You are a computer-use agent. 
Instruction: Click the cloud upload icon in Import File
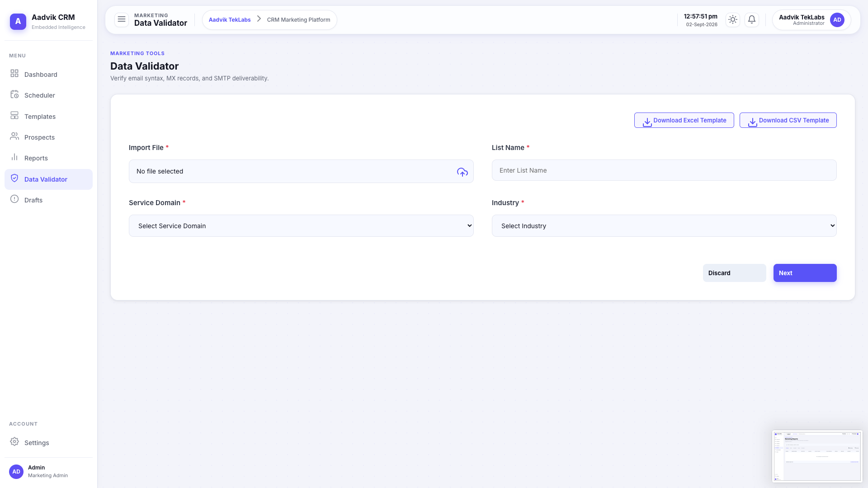coord(462,172)
